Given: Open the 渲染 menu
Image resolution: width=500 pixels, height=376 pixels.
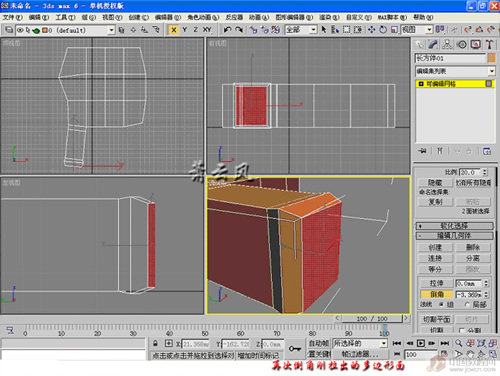Looking at the screenshot, I should point(329,17).
